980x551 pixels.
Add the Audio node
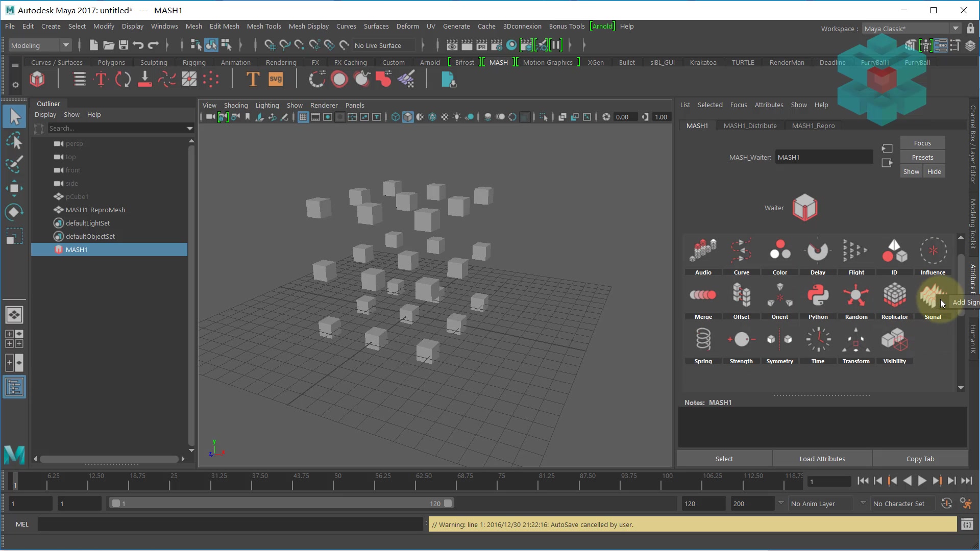703,251
